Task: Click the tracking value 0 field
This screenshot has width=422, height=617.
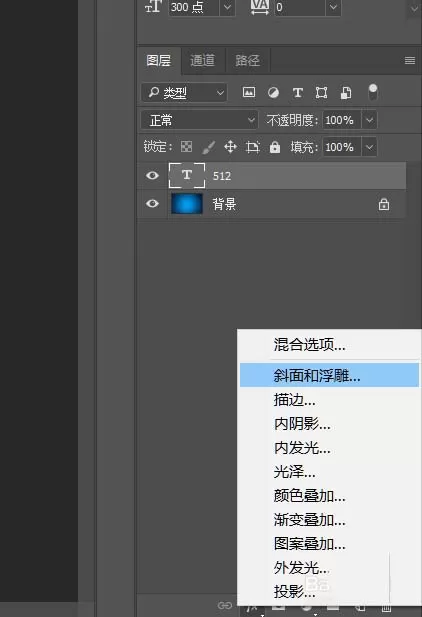Action: coord(300,7)
